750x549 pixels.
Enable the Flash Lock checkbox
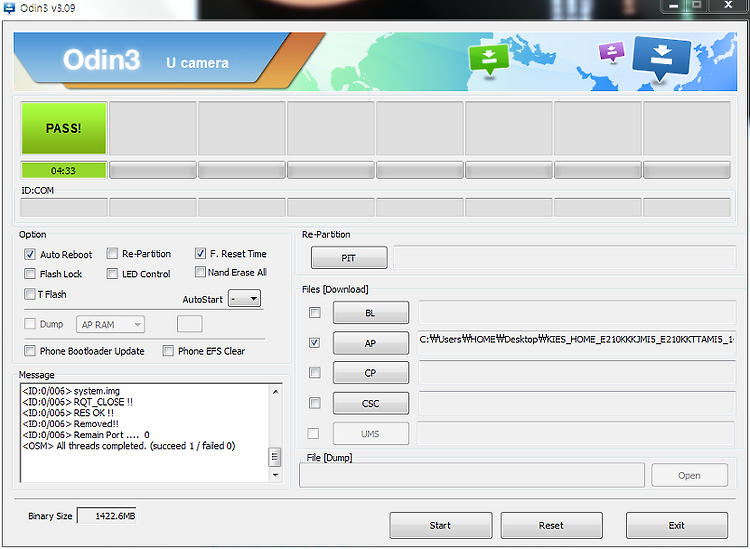tap(30, 274)
